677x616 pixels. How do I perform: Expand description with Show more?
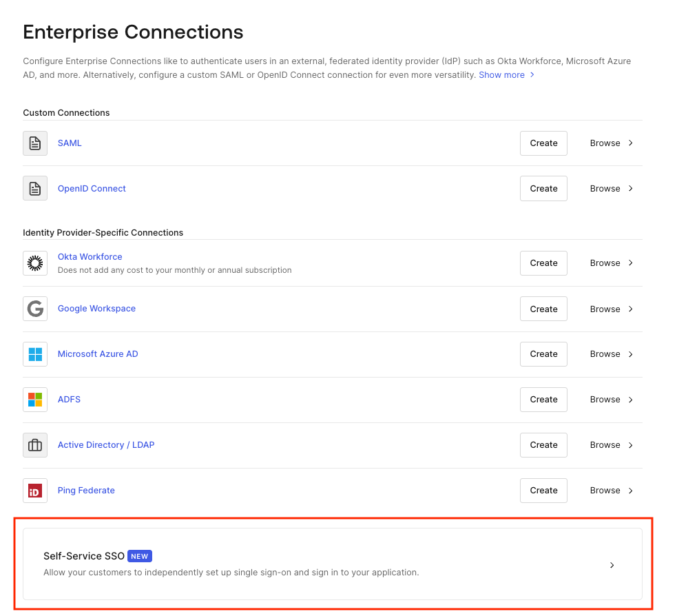coord(506,74)
